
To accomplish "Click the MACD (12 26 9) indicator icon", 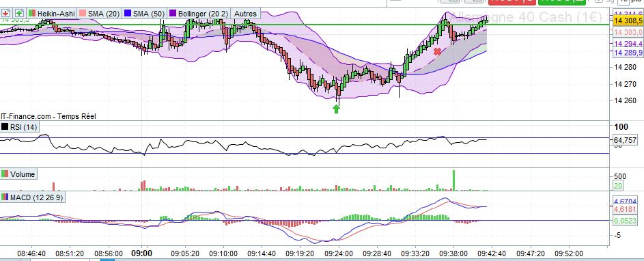I will coord(5,197).
